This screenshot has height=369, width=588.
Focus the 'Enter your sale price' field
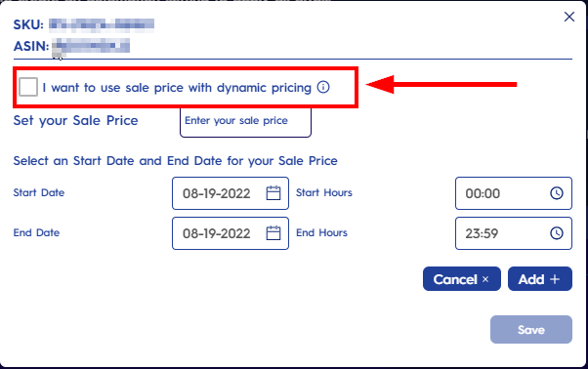point(245,121)
